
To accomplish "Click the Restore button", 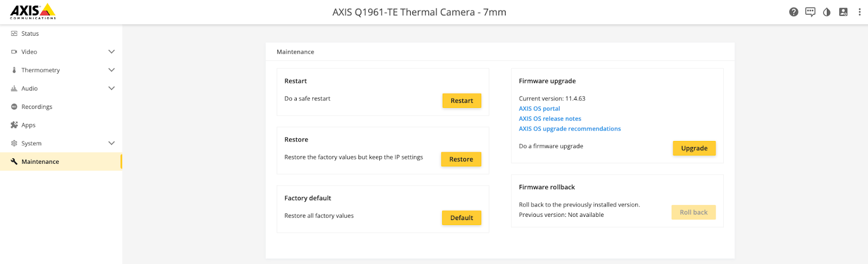I will pyautogui.click(x=461, y=159).
